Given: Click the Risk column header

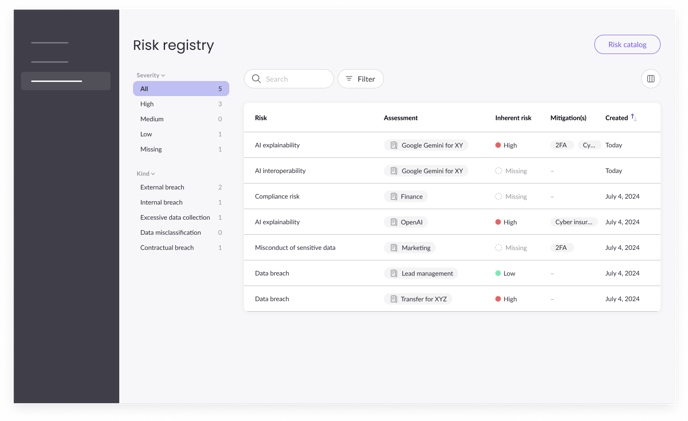Looking at the screenshot, I should click(261, 118).
